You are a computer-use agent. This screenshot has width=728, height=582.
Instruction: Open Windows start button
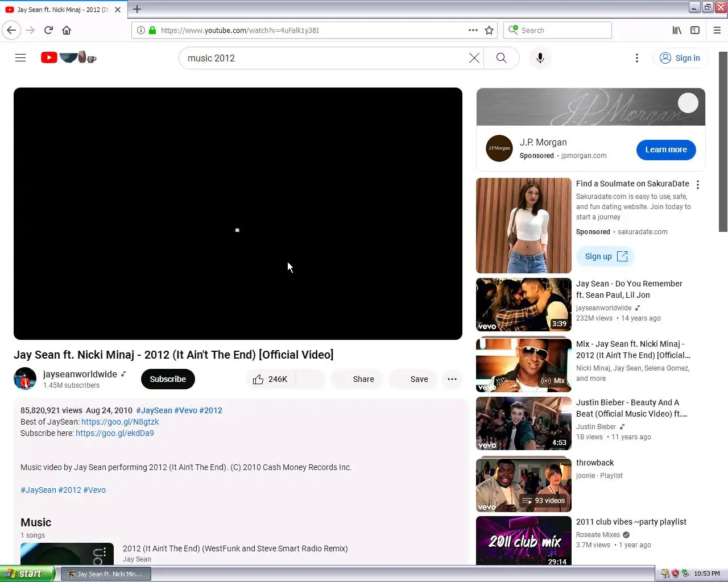click(27, 573)
